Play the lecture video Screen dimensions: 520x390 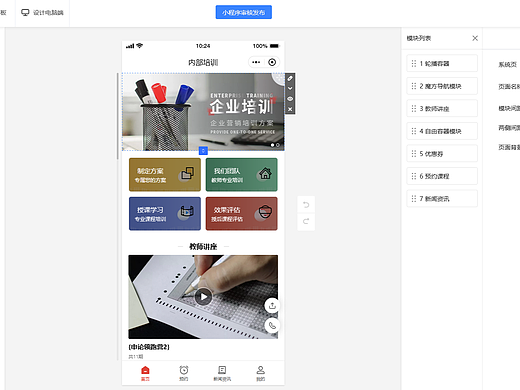[203, 296]
